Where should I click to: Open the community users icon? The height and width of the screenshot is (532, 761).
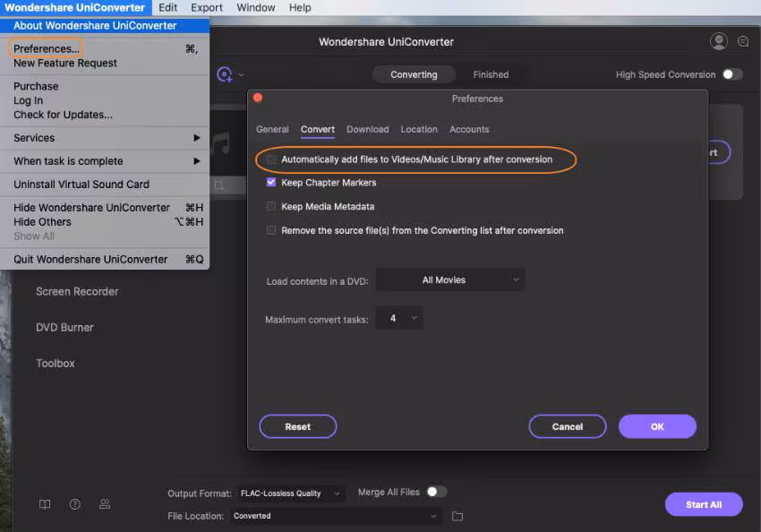tap(105, 504)
